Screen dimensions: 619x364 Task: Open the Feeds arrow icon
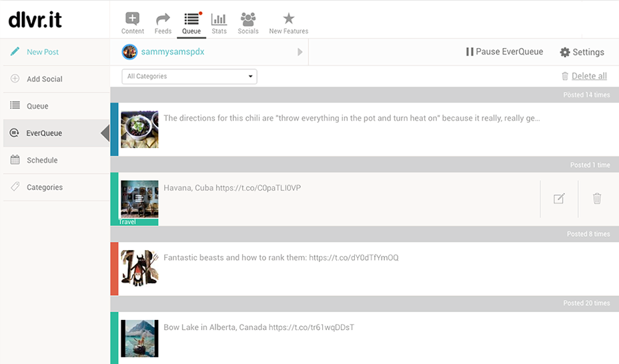(x=163, y=19)
